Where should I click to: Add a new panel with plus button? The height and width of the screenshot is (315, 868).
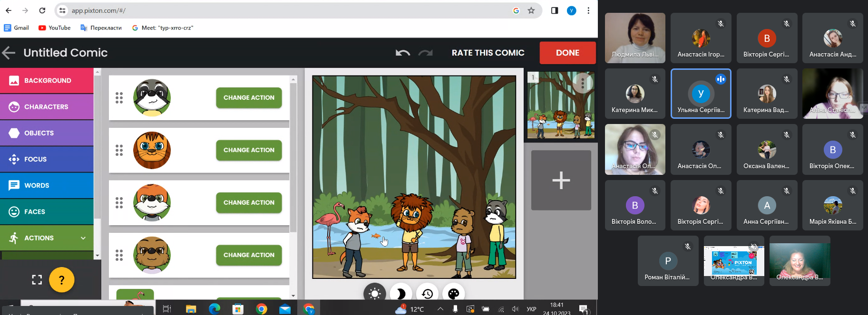[x=561, y=180]
